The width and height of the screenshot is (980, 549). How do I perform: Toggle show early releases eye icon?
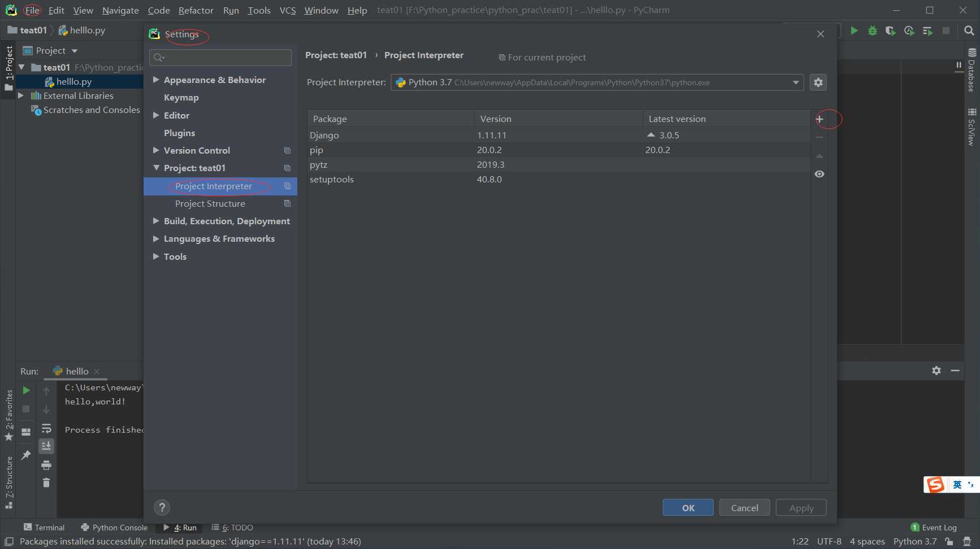tap(819, 174)
